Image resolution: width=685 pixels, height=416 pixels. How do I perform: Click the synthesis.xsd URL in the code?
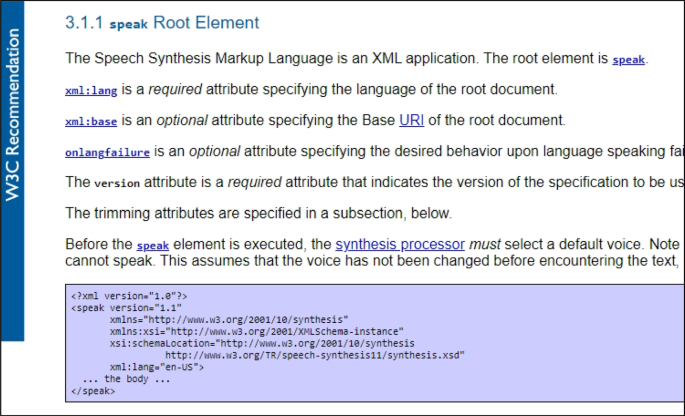314,354
